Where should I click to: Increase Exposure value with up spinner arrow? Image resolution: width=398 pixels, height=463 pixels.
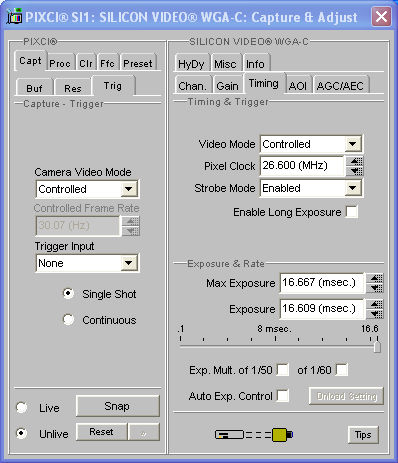click(375, 304)
